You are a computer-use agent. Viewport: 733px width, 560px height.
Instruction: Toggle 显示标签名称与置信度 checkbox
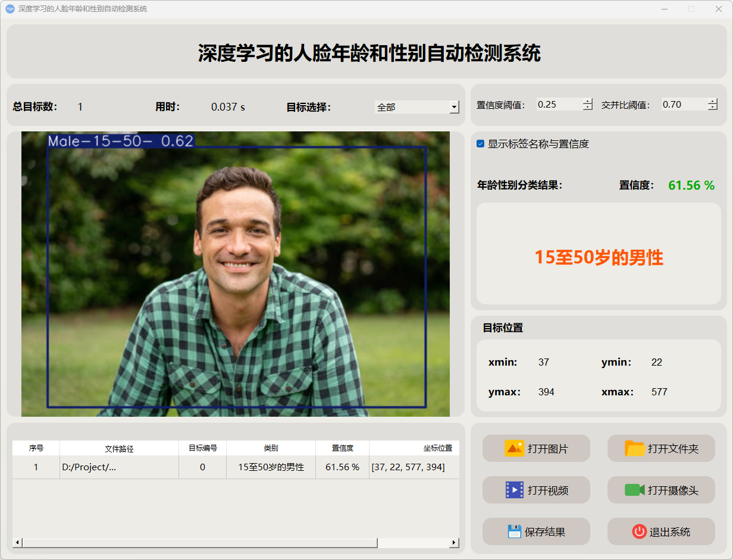(x=481, y=144)
